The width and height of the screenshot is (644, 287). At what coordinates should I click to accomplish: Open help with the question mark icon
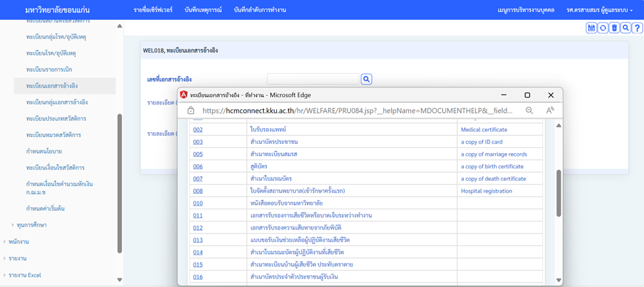pos(637,28)
